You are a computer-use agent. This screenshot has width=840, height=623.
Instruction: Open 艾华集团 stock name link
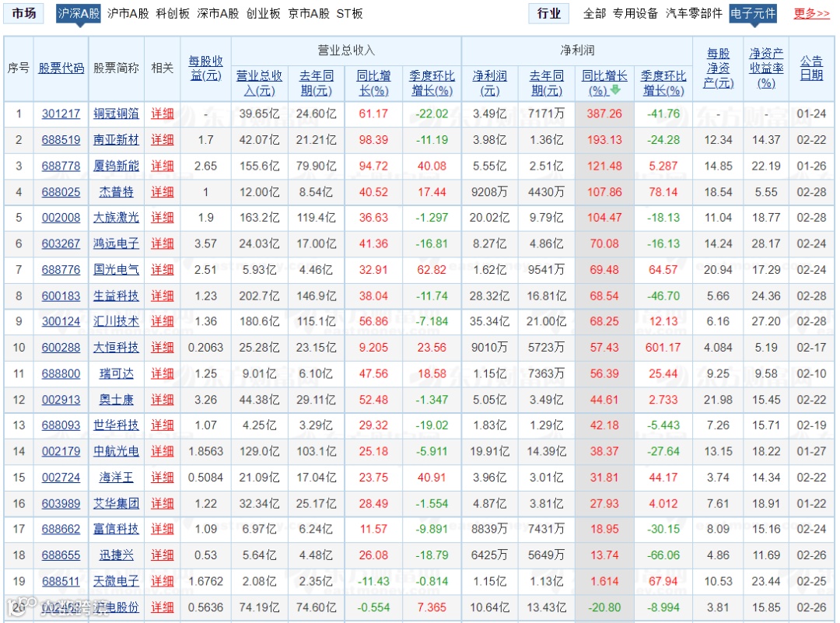click(x=116, y=503)
